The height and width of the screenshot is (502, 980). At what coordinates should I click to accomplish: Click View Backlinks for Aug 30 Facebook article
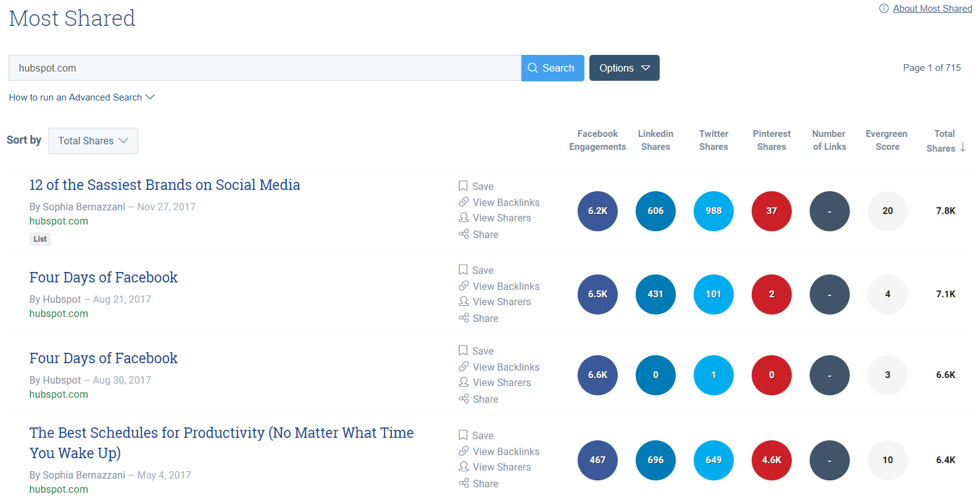(505, 367)
